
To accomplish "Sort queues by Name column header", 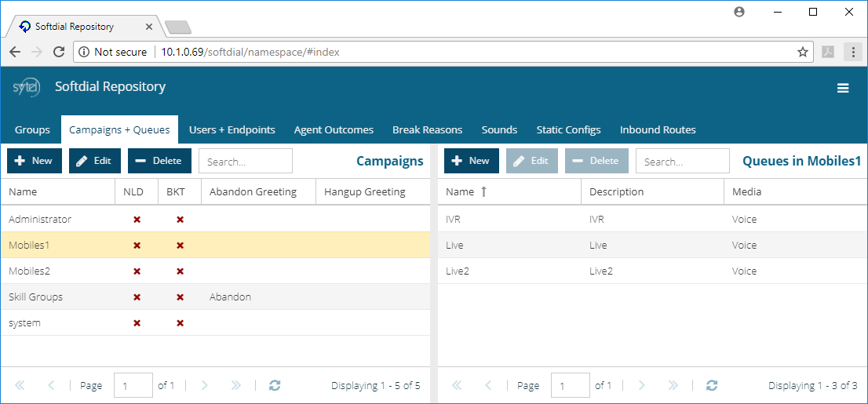I will (x=509, y=192).
